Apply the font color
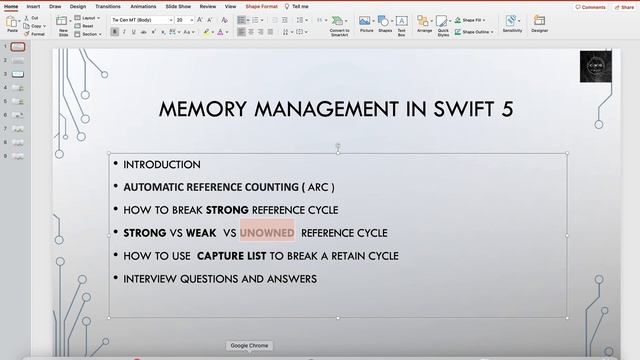Viewport: 640px width, 360px height. (220, 32)
